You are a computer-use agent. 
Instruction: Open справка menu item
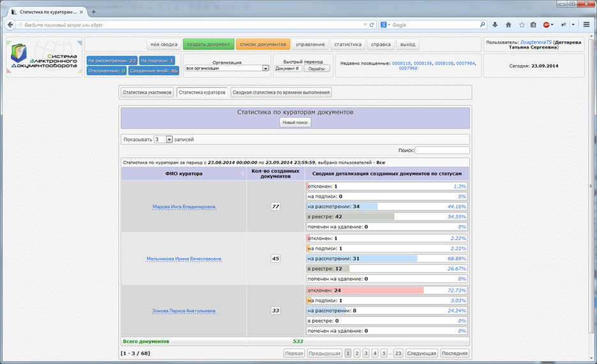tap(381, 44)
